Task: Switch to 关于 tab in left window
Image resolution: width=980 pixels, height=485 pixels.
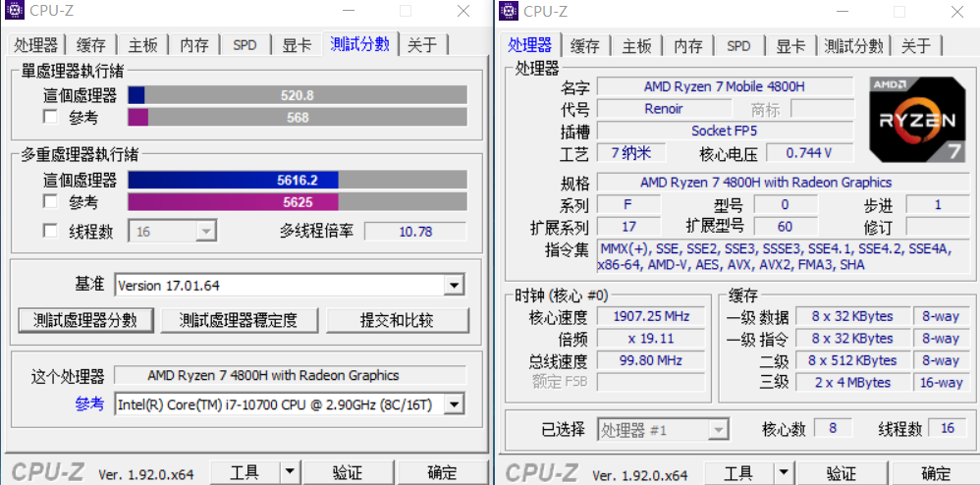Action: (422, 45)
